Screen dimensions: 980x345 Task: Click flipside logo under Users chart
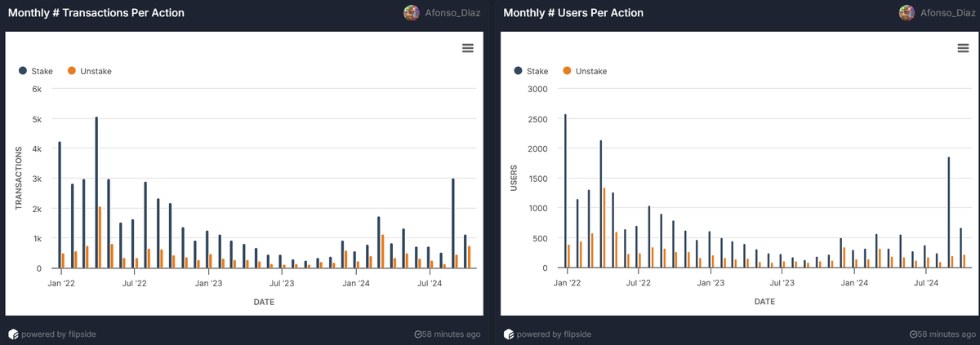509,334
